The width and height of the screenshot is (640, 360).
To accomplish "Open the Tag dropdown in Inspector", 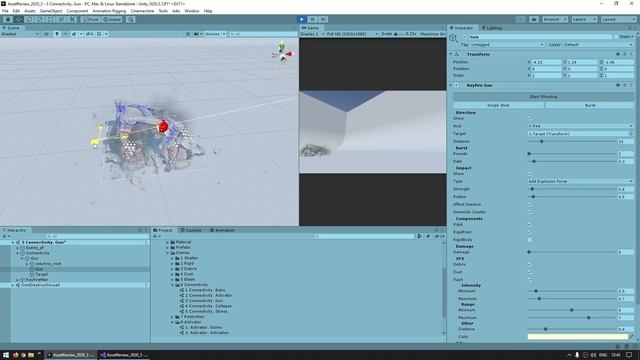I will [507, 44].
